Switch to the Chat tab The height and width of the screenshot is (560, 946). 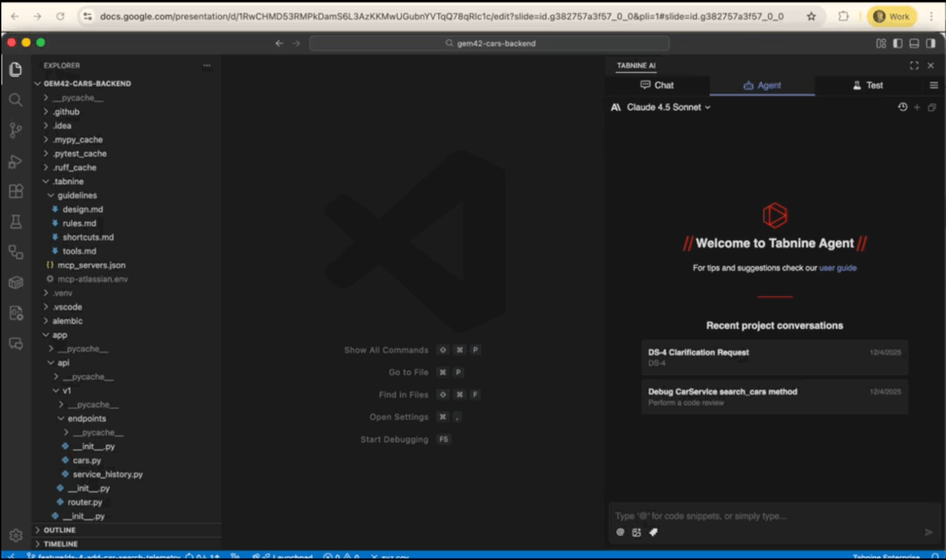coord(657,85)
